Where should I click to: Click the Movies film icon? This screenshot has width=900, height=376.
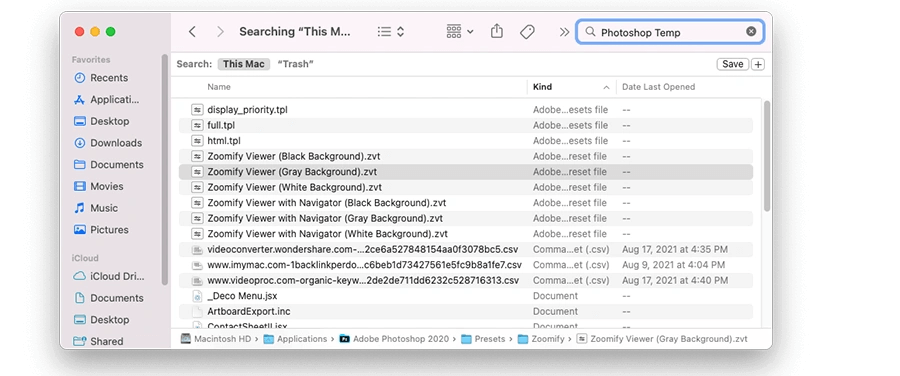pos(80,186)
